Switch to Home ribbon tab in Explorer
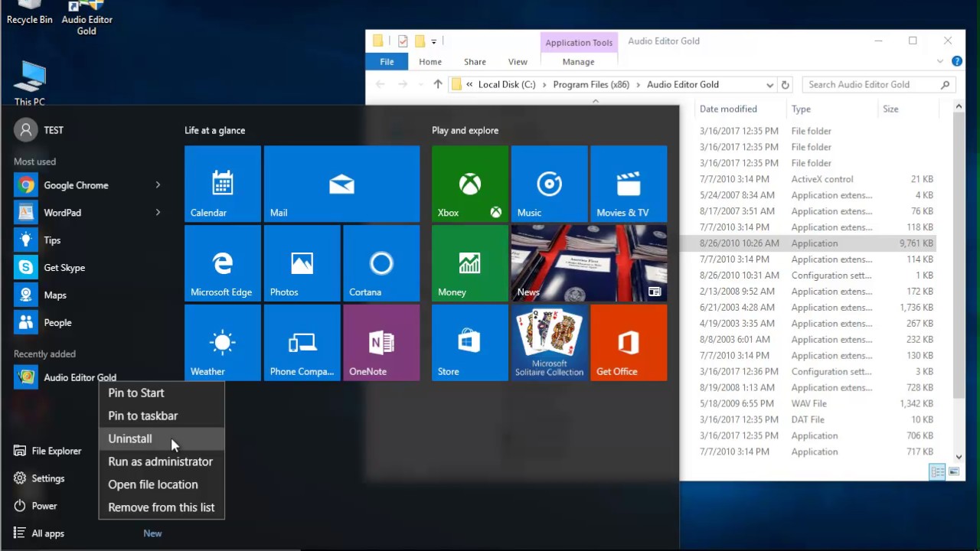The image size is (980, 551). pos(430,62)
